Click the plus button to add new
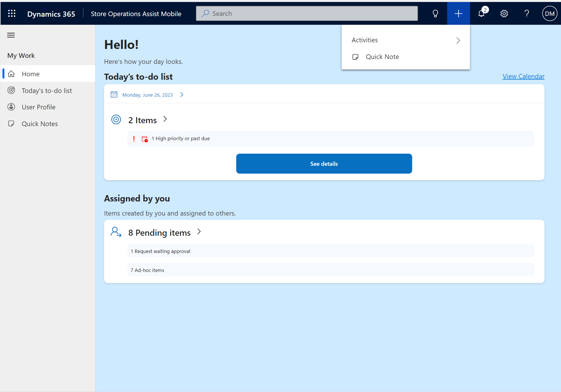 459,13
